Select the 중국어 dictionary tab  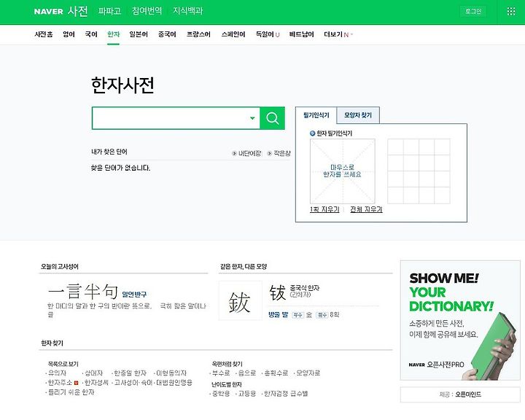point(167,34)
